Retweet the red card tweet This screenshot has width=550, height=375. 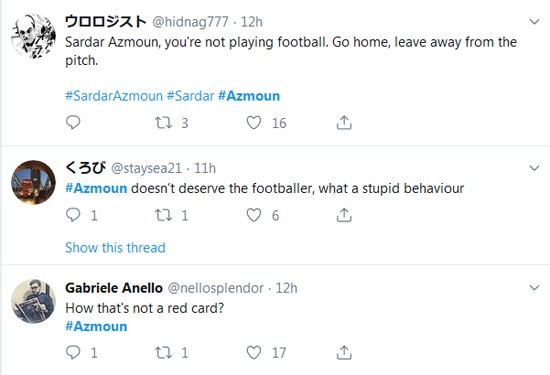[x=163, y=353]
